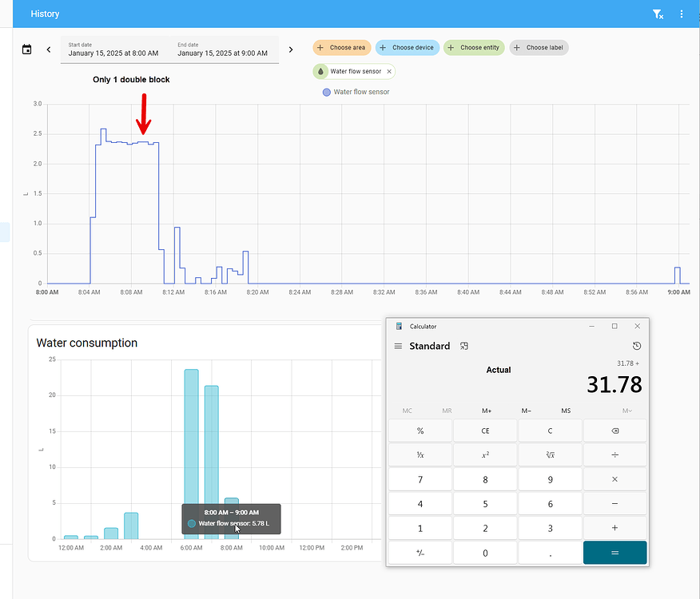Open the Choose device dropdown
This screenshot has width=700, height=599.
(x=407, y=47)
